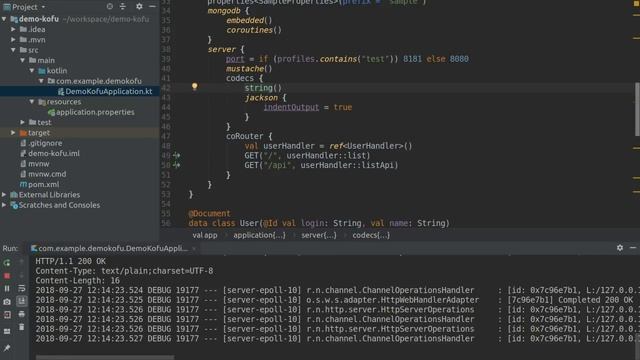Select pom.xml in Project tree
Image resolution: width=640 pixels, height=360 pixels.
40,184
